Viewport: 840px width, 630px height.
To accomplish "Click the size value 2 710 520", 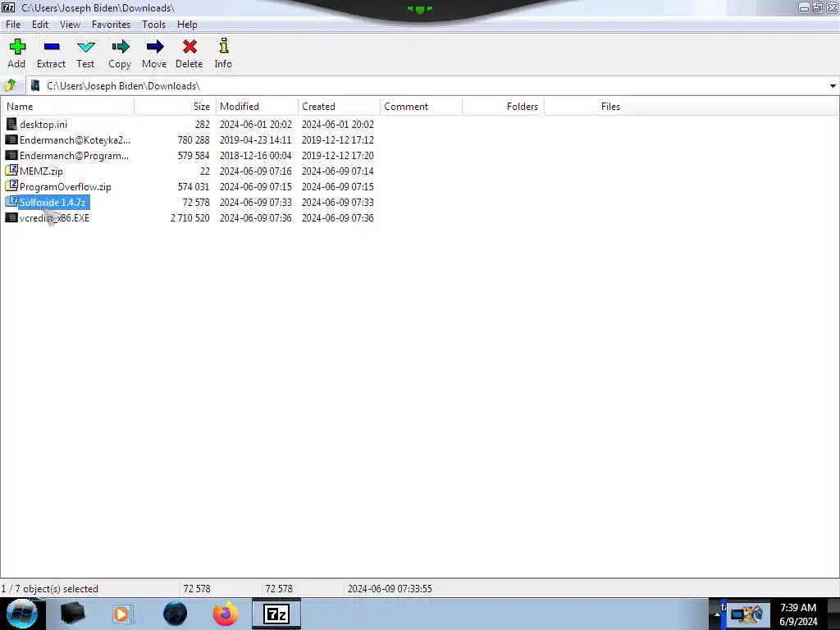I will (x=190, y=218).
